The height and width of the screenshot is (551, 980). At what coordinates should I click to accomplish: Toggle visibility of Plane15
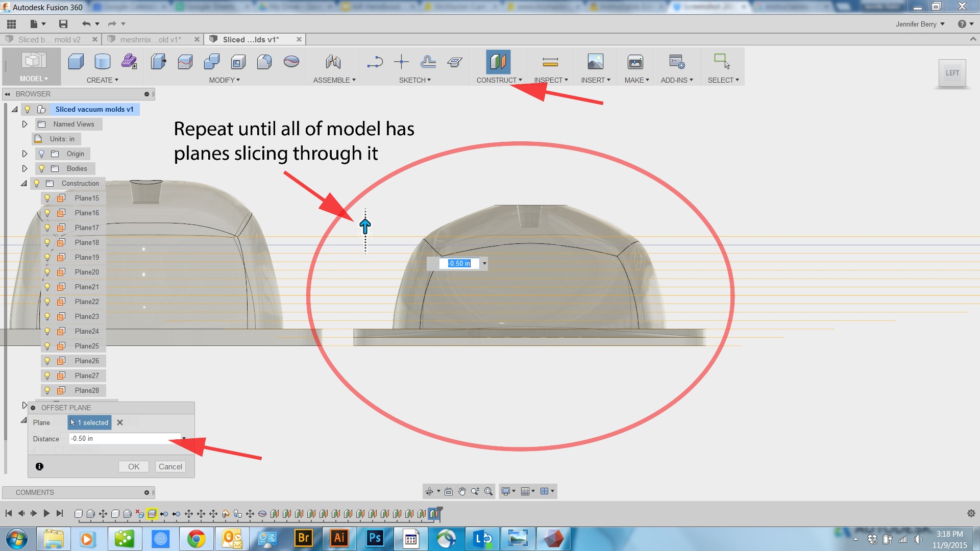click(x=47, y=198)
